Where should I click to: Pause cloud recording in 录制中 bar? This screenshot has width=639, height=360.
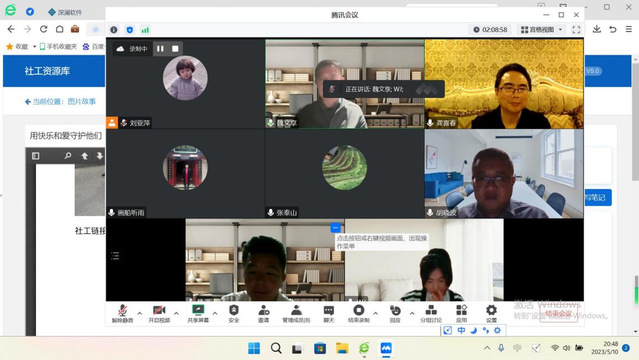pyautogui.click(x=160, y=49)
